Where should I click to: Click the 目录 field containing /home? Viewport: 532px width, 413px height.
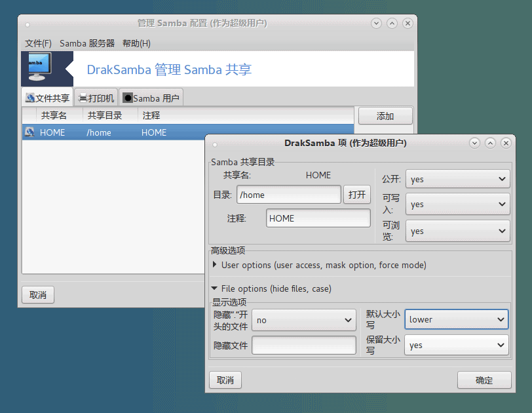pos(289,195)
